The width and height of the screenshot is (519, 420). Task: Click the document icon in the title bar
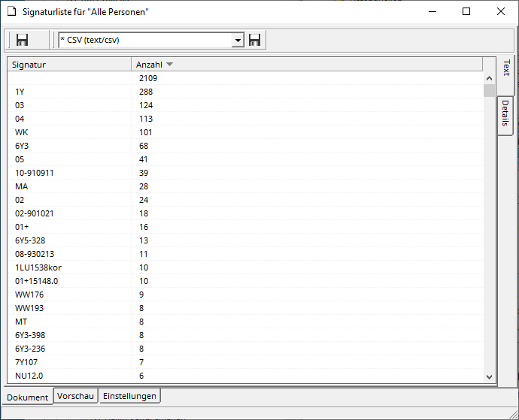coord(11,11)
